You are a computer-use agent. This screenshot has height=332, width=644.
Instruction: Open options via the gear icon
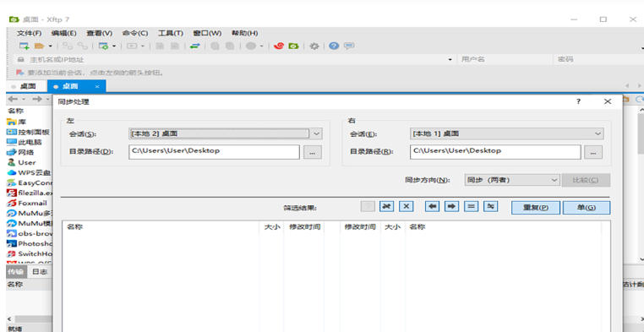(314, 46)
